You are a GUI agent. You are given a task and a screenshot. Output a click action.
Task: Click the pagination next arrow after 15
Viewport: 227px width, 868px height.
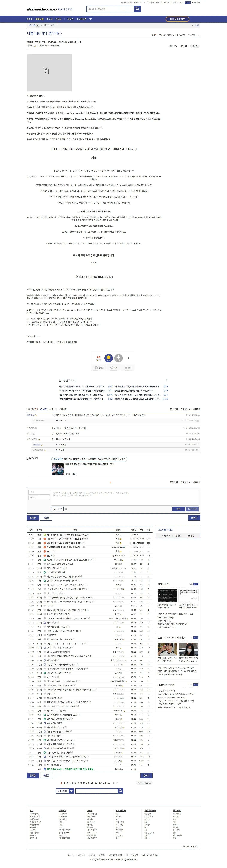point(114,783)
